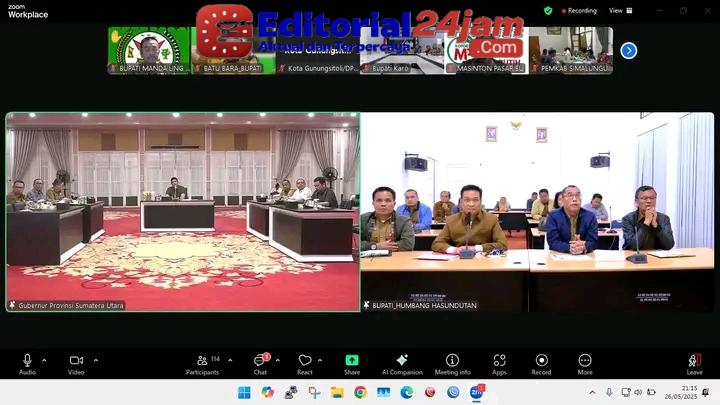The image size is (720, 405).
Task: Open the View layout menu
Action: point(619,10)
